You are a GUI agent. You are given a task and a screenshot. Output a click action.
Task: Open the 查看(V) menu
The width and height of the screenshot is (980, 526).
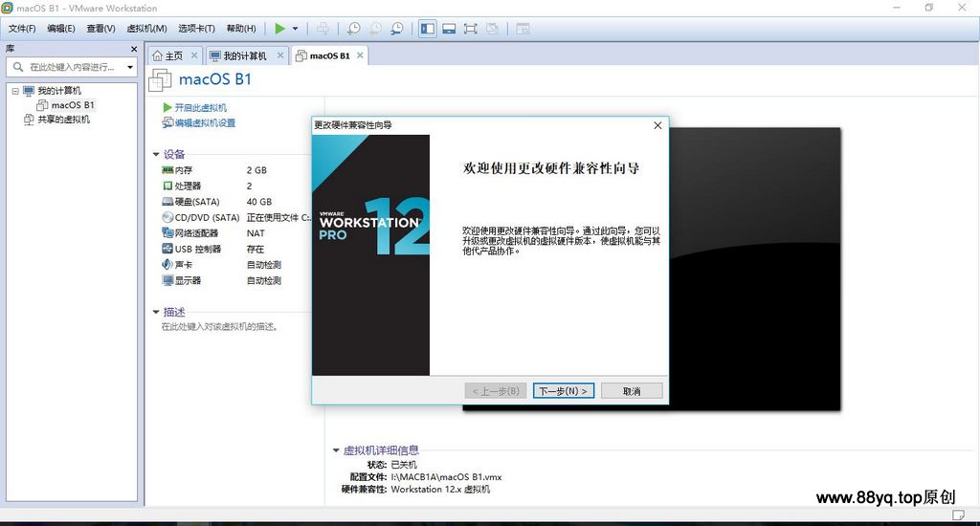[100, 28]
